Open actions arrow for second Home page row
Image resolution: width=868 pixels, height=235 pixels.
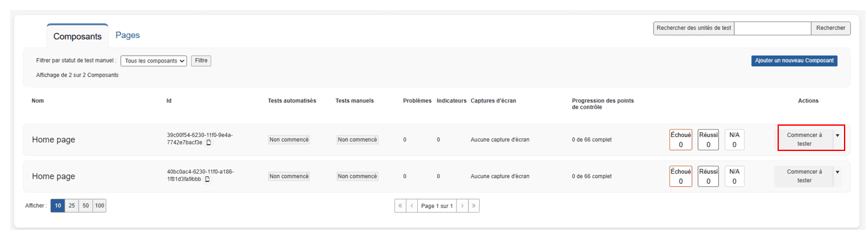point(838,172)
